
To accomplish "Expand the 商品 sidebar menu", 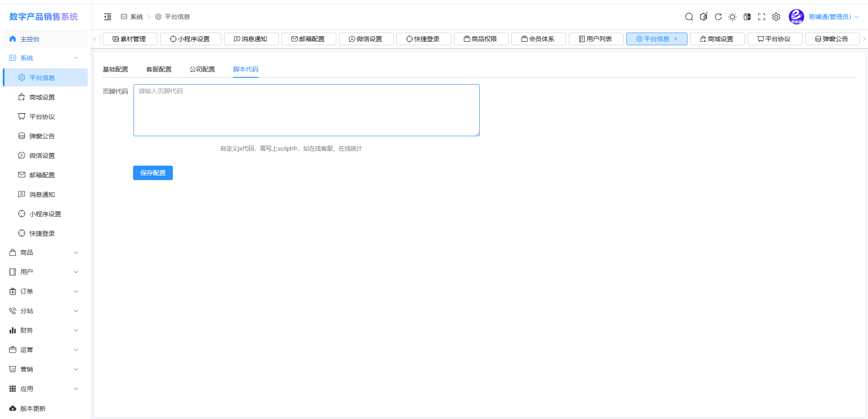I will tap(44, 252).
